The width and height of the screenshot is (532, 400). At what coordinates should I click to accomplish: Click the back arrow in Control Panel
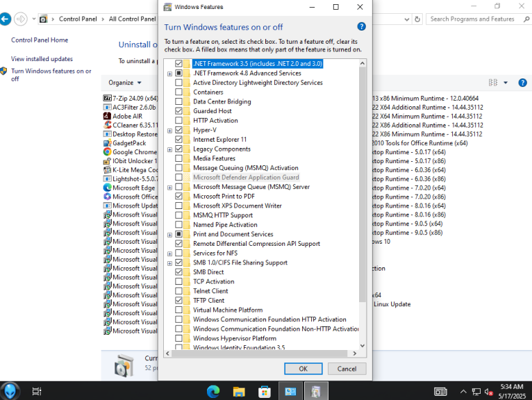click(x=5, y=19)
